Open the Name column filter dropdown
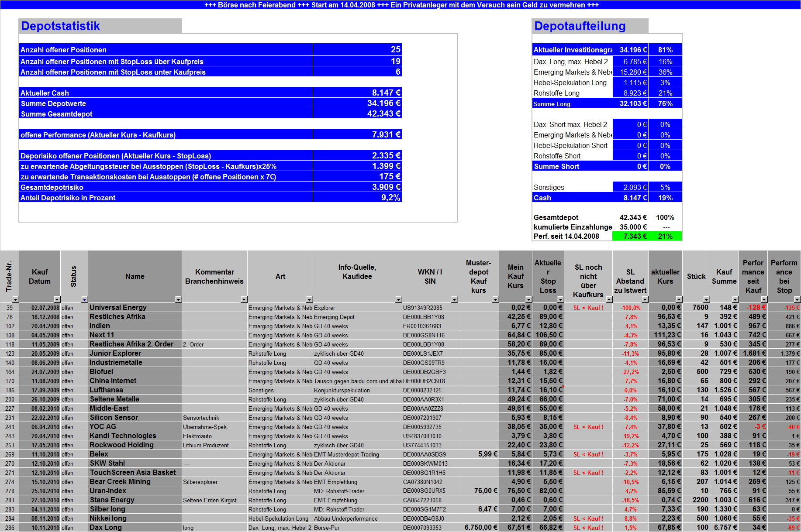This screenshot has height=532, width=801. pos(178,299)
